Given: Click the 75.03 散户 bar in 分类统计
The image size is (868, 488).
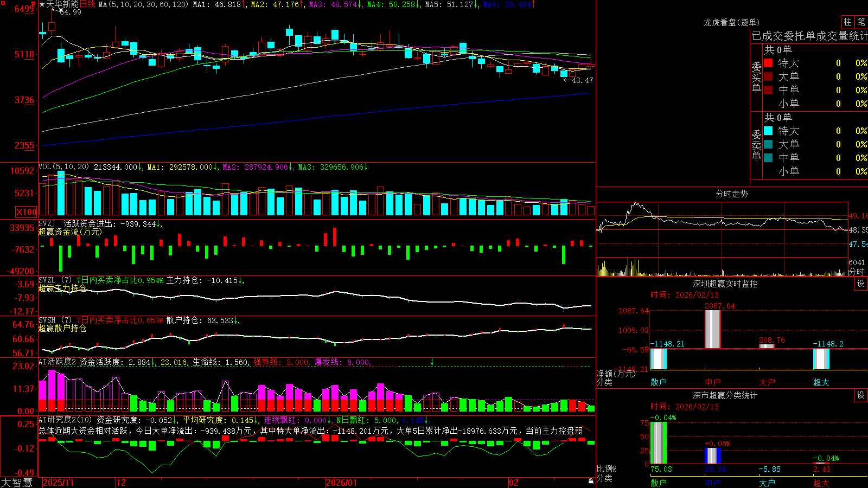Looking at the screenshot, I should coord(658,442).
